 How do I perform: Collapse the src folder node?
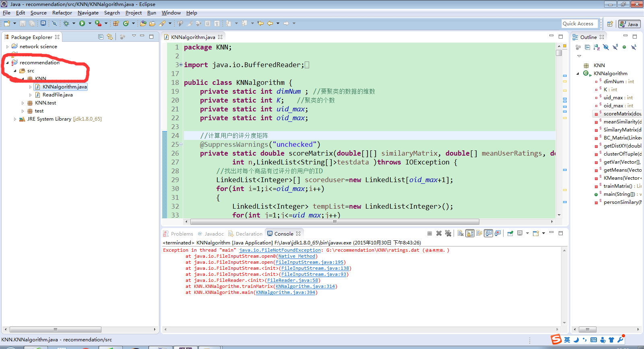[x=15, y=71]
